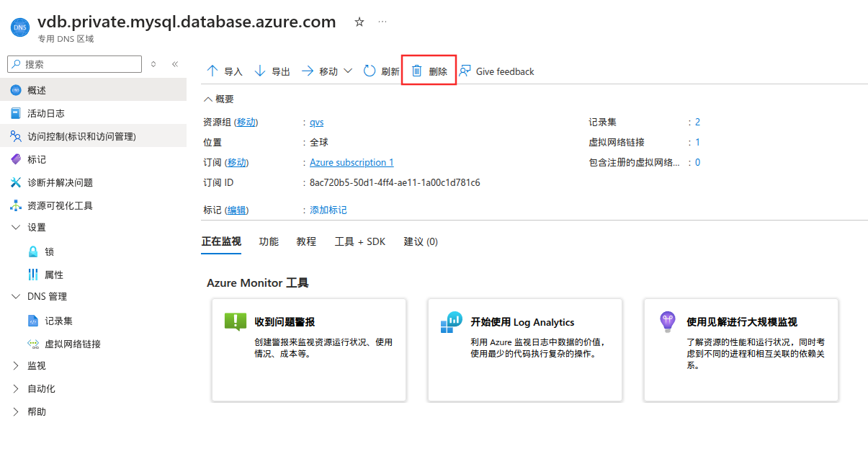Image resolution: width=868 pixels, height=472 pixels.
Task: Open the 建议 (0) tab
Action: tap(421, 241)
